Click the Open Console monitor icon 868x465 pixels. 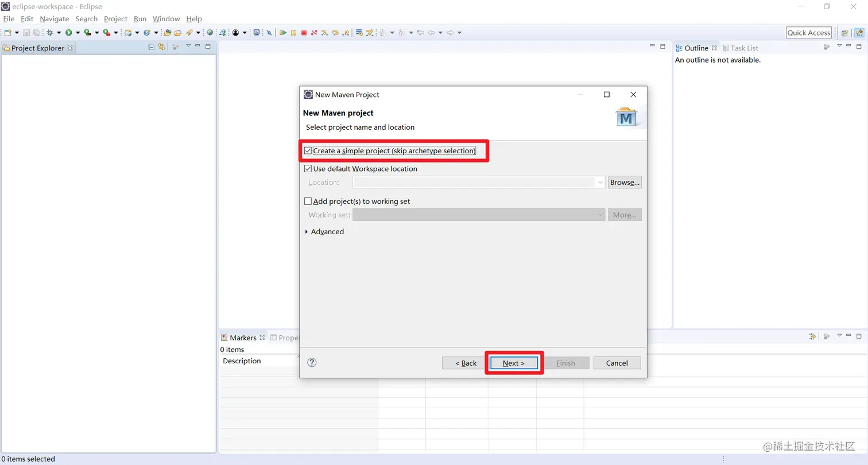(x=257, y=33)
